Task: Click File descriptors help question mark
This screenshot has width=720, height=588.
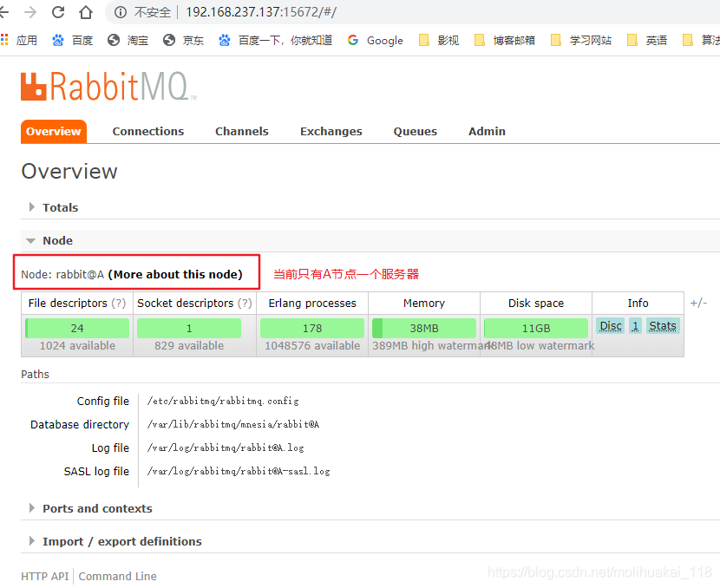Action: coord(119,304)
